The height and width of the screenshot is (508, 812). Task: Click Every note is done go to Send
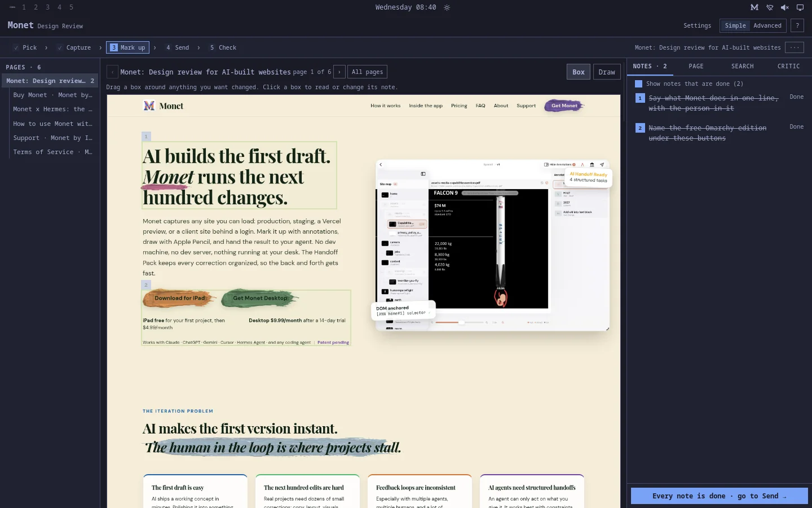coord(720,496)
